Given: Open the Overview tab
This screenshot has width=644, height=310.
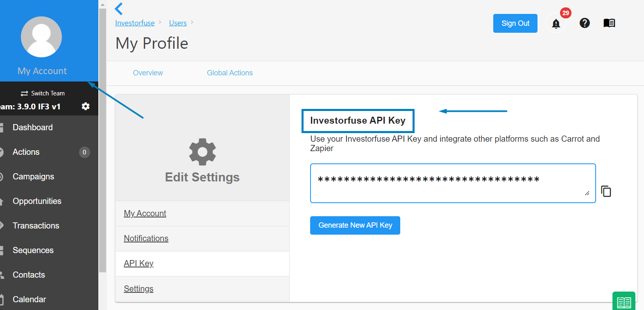Looking at the screenshot, I should tap(148, 73).
